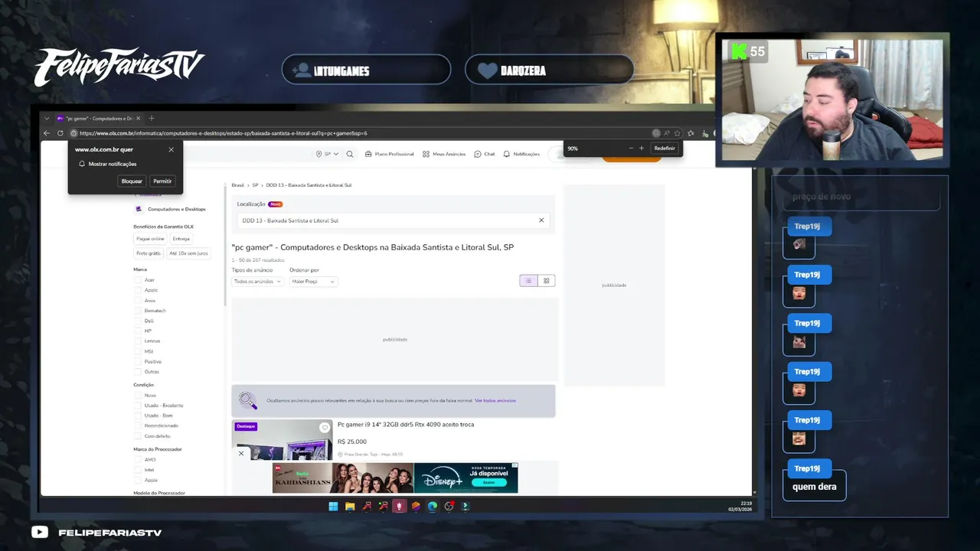The width and height of the screenshot is (980, 551).
Task: Click Brasil breadcrumb link
Action: (x=238, y=185)
